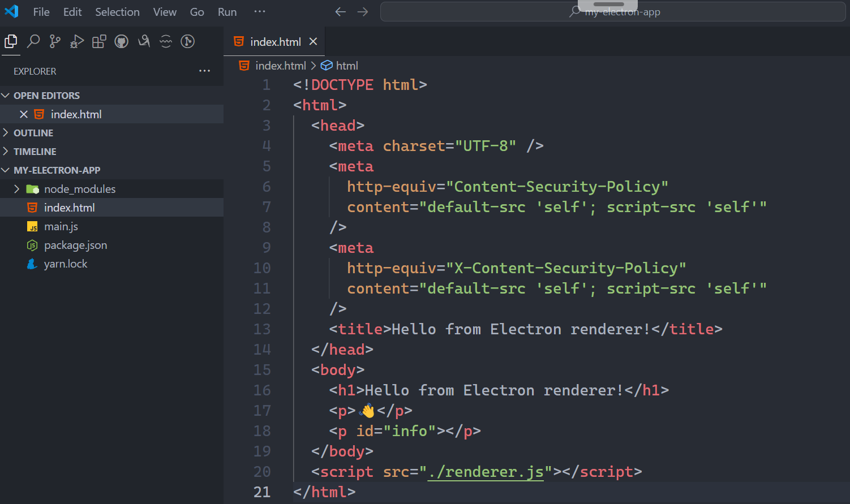The image size is (850, 504).
Task: Click the h1 heading text on line 16
Action: pos(494,390)
